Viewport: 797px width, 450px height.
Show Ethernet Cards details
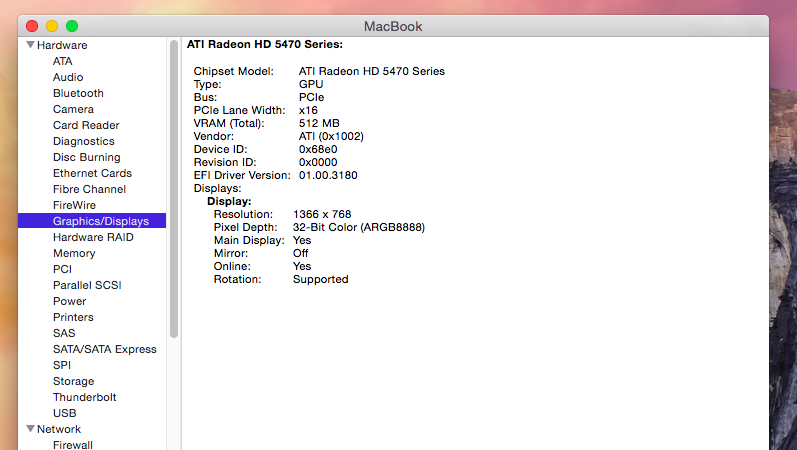pyautogui.click(x=92, y=173)
